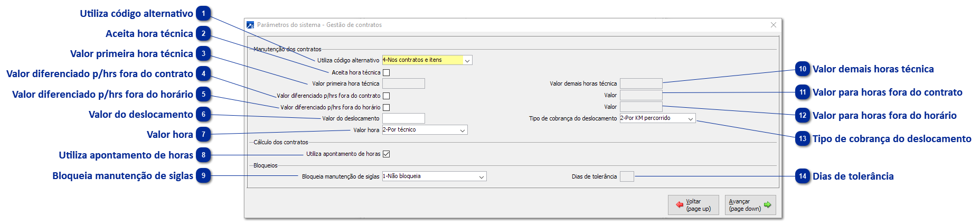Close the 'Parâmetros do sistema' window
This screenshot has height=224, width=980.
point(774,25)
